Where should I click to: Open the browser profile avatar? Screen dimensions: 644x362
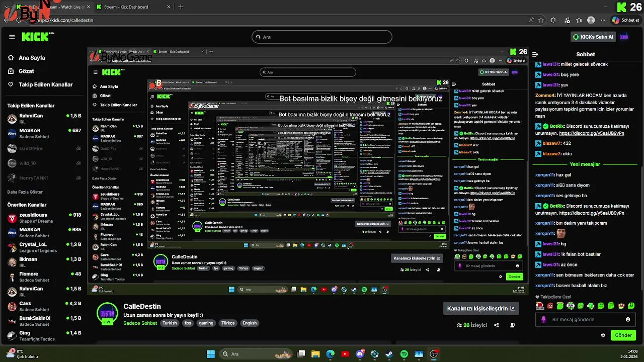591,20
